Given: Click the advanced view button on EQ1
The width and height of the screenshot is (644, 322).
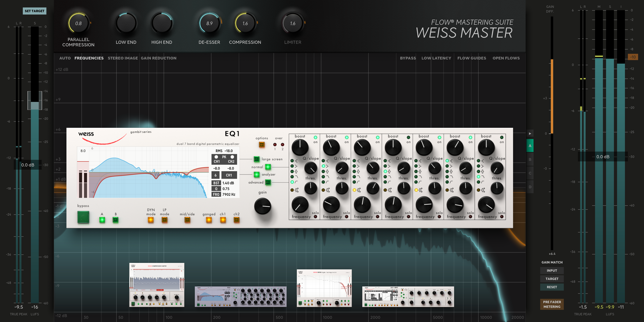Looking at the screenshot, I should (x=268, y=182).
